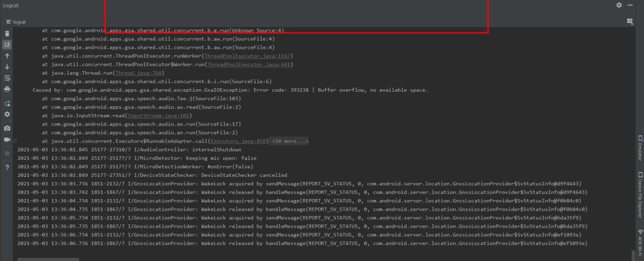Open the Emulator side tab
Viewport: 644px width, 261px height.
click(x=640, y=148)
